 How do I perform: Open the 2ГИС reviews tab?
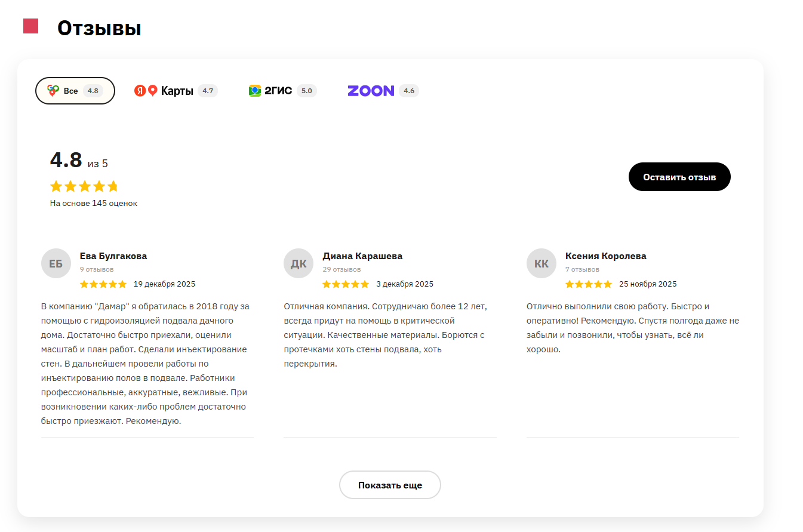tap(283, 91)
